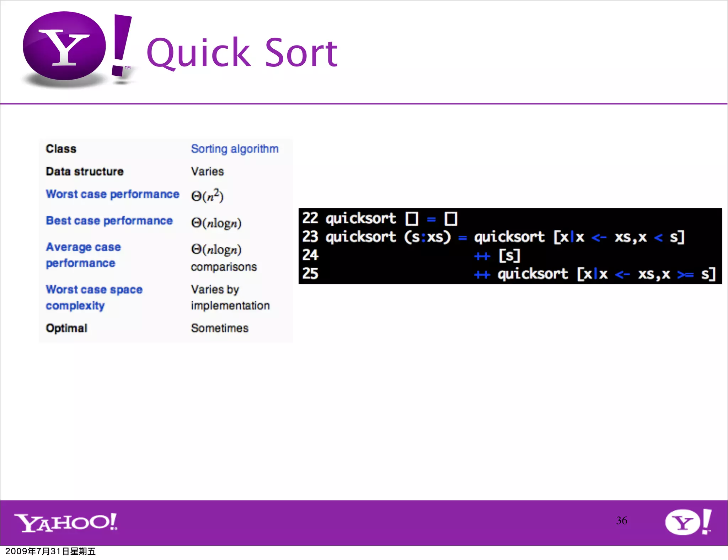Click the Quick Sort slide title

tap(242, 53)
